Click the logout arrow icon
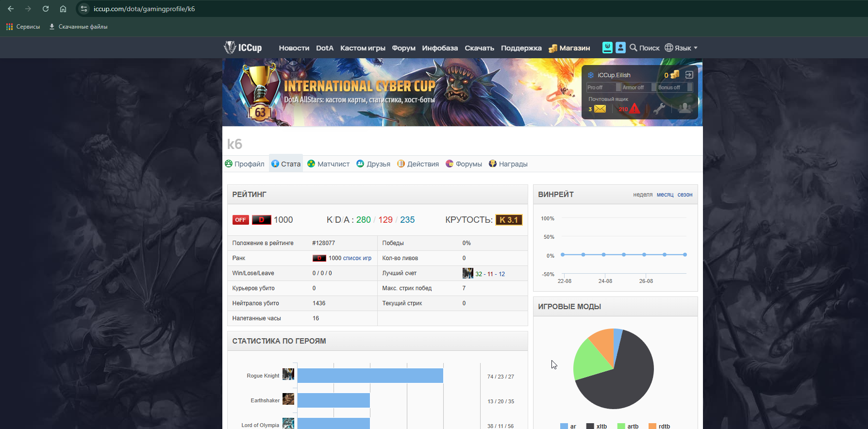This screenshot has width=868, height=429. [689, 75]
